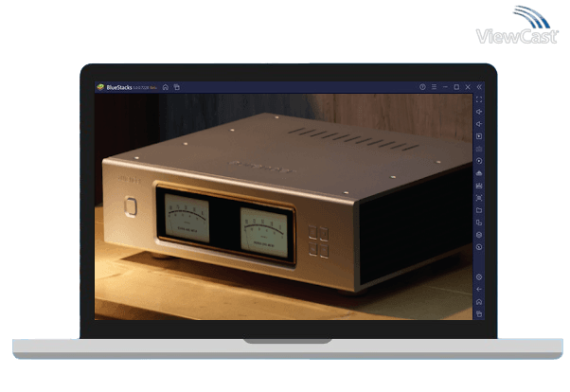Click the volume down speaker icon

click(x=479, y=124)
